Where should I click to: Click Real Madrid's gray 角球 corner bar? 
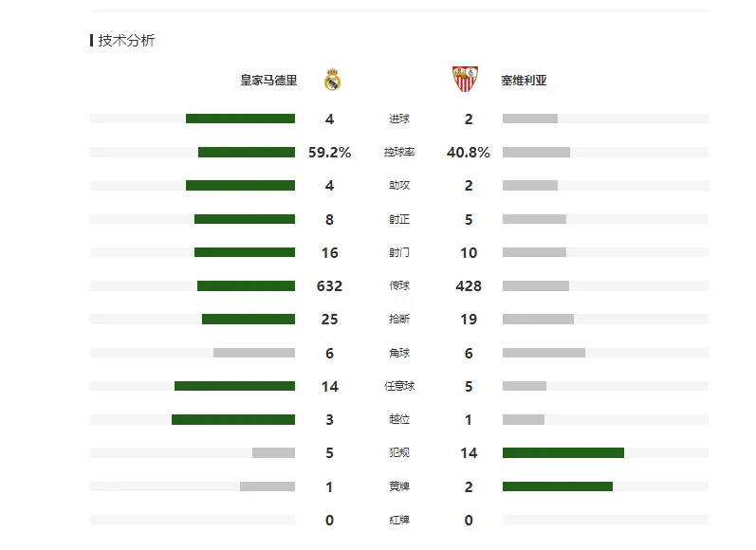pyautogui.click(x=254, y=353)
